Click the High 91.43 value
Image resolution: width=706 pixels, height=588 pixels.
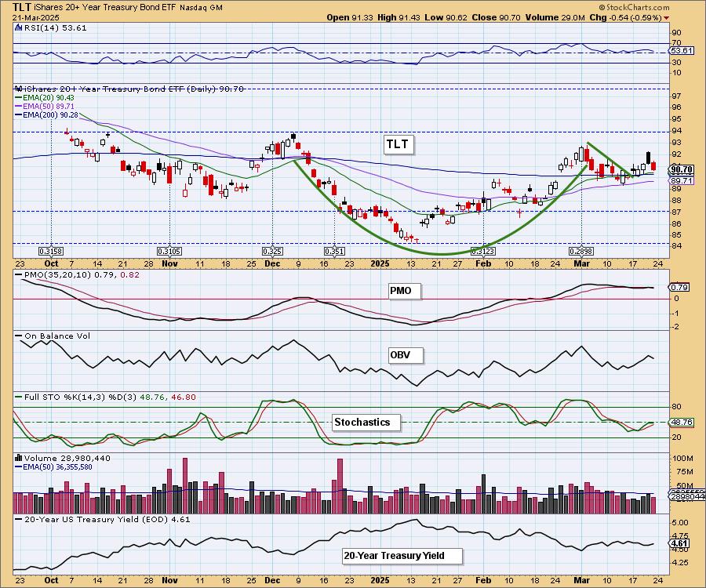[398, 17]
